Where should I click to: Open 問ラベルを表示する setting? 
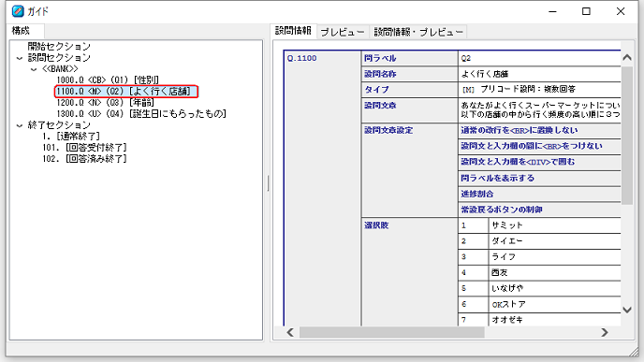[497, 178]
